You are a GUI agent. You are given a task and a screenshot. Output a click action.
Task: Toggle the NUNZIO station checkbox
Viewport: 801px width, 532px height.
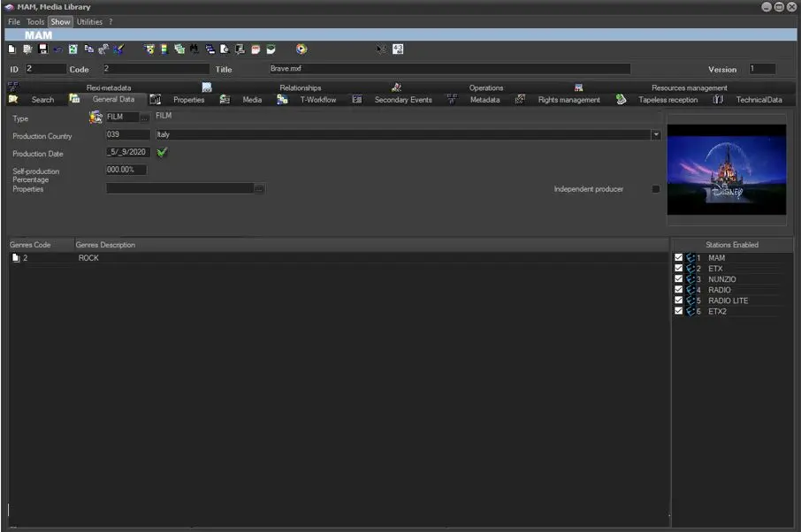[x=678, y=279]
